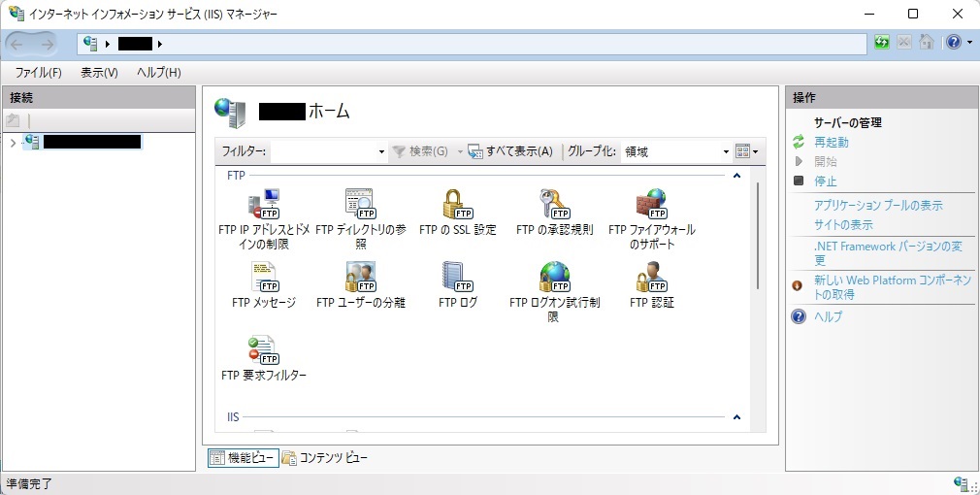980x495 pixels.
Task: Switch to 機能ビュー tab
Action: (x=244, y=458)
